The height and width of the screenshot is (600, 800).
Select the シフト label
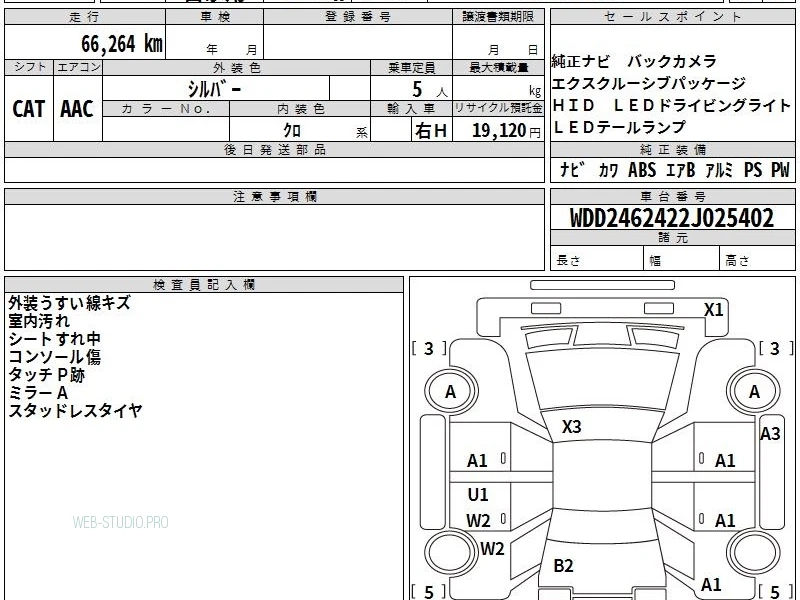[29, 67]
